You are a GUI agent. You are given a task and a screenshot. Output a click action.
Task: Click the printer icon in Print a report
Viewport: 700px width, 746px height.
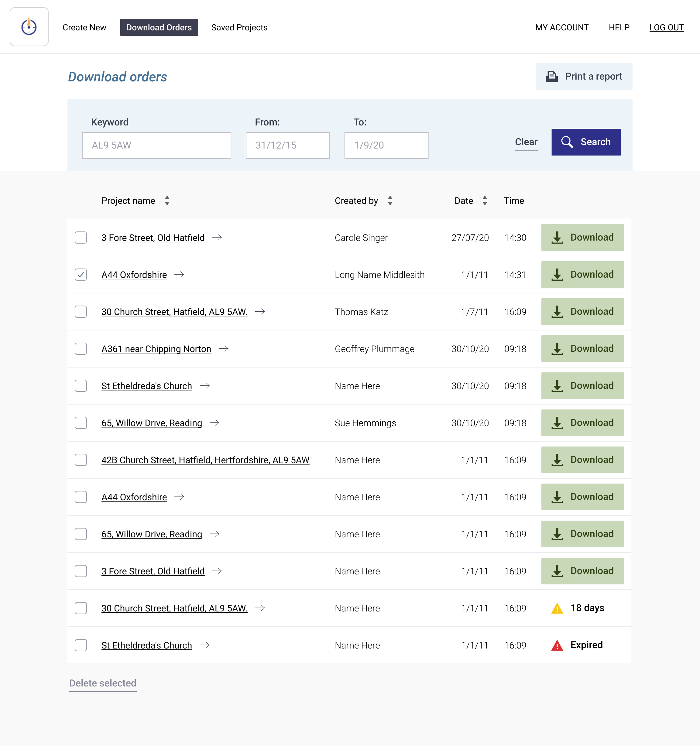click(551, 77)
